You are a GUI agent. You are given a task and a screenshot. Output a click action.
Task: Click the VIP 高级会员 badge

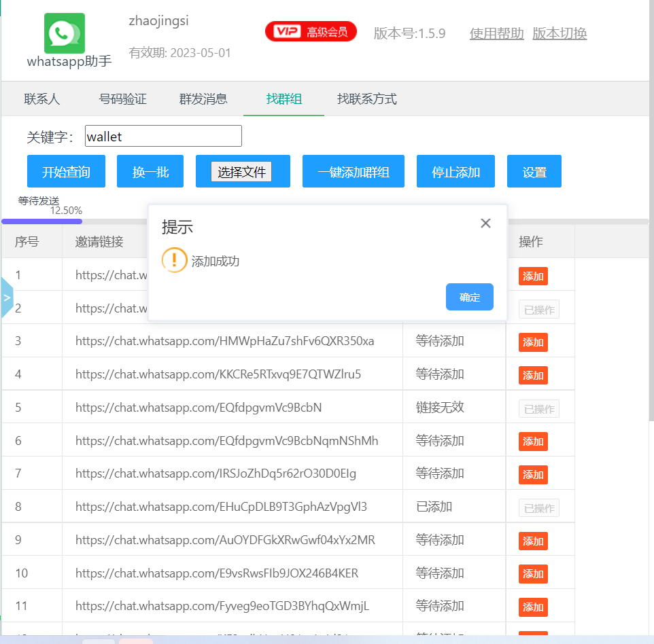coord(311,31)
